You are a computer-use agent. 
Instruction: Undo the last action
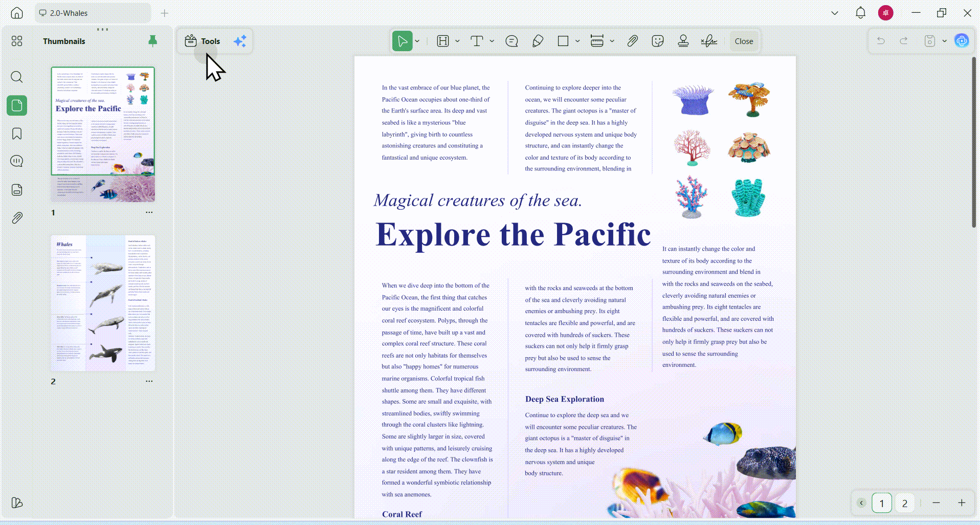(881, 41)
